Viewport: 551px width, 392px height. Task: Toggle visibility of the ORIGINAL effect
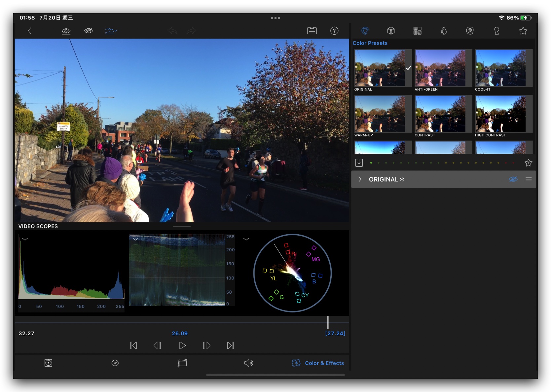[513, 179]
